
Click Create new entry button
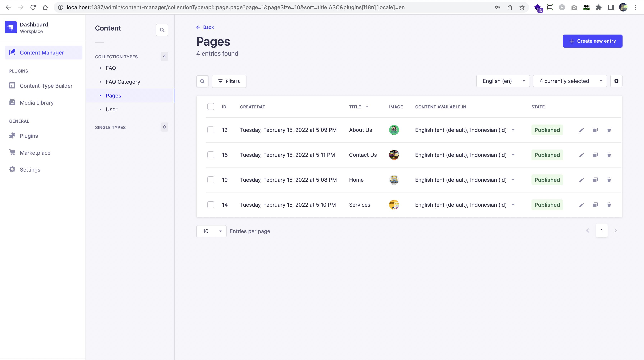click(x=592, y=41)
